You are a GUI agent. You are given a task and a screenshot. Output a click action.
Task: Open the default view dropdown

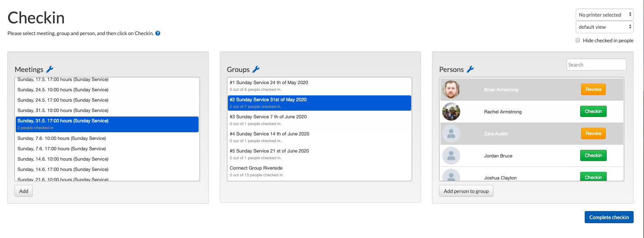click(604, 27)
